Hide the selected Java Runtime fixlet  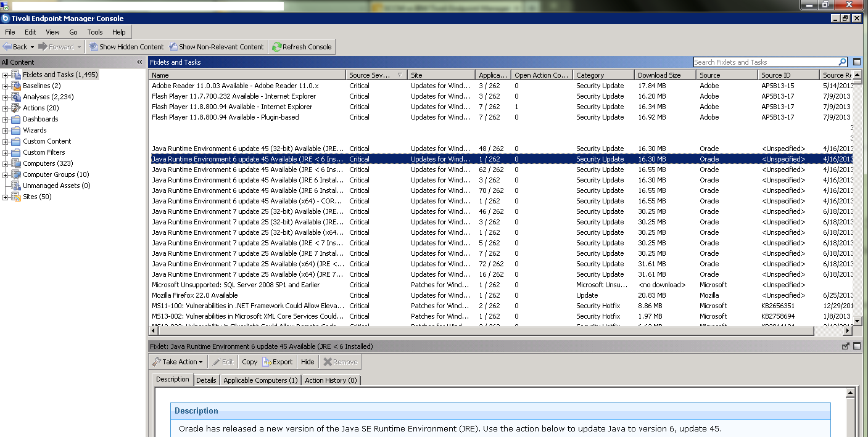coord(307,362)
